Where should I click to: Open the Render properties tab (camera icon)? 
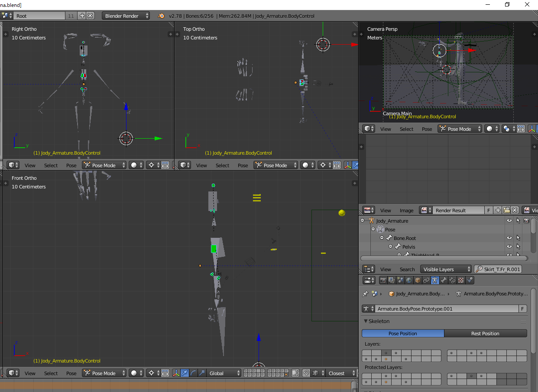[383, 280]
